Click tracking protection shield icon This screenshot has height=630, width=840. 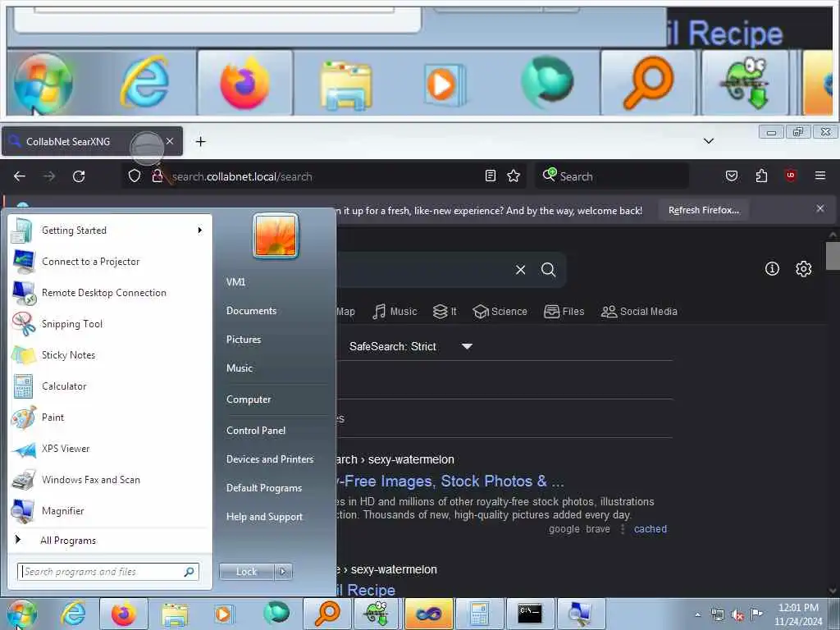point(135,176)
